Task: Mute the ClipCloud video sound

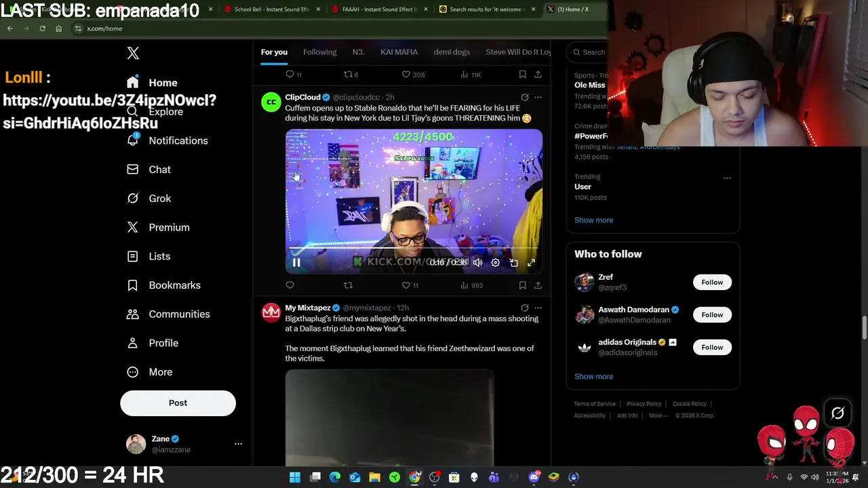Action: [x=477, y=263]
